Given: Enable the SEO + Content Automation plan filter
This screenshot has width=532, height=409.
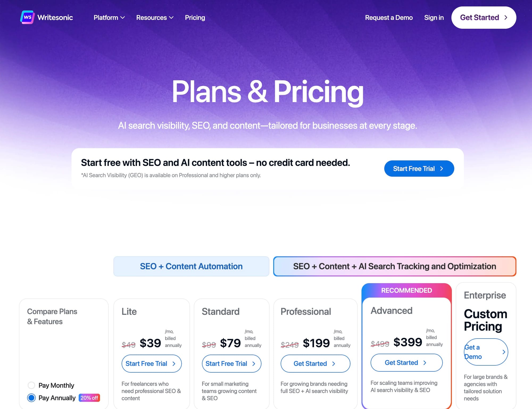Looking at the screenshot, I should [191, 266].
